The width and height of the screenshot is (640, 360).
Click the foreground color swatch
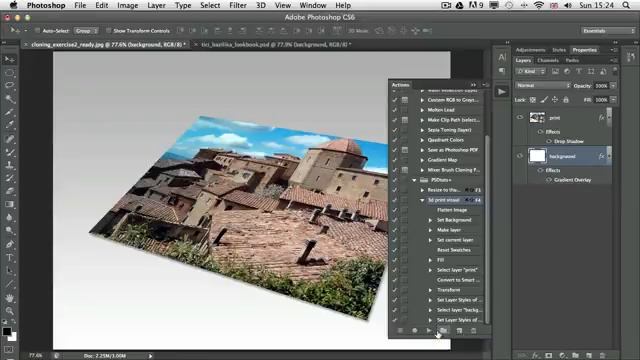(6, 331)
